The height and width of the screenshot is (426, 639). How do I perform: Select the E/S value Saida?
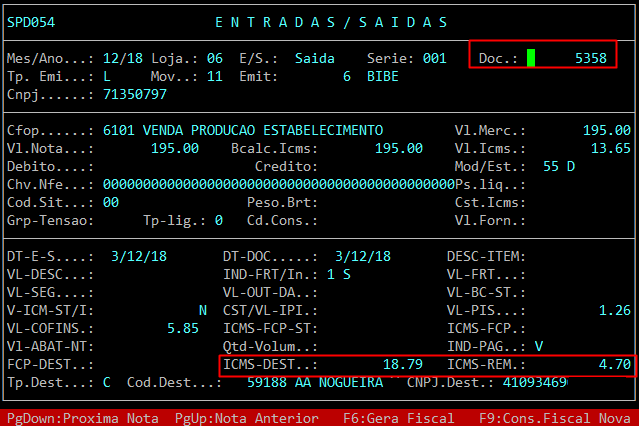click(x=314, y=59)
